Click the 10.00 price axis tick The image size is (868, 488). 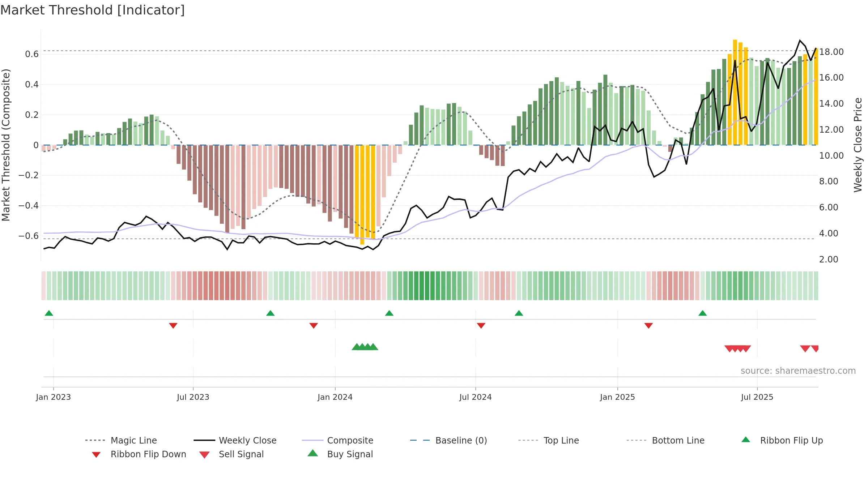click(831, 156)
